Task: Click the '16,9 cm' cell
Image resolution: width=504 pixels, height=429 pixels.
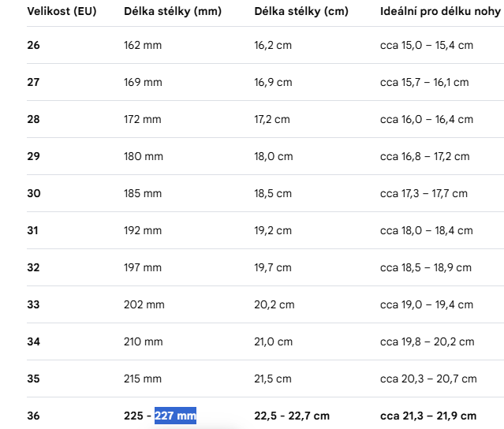Action: 273,82
